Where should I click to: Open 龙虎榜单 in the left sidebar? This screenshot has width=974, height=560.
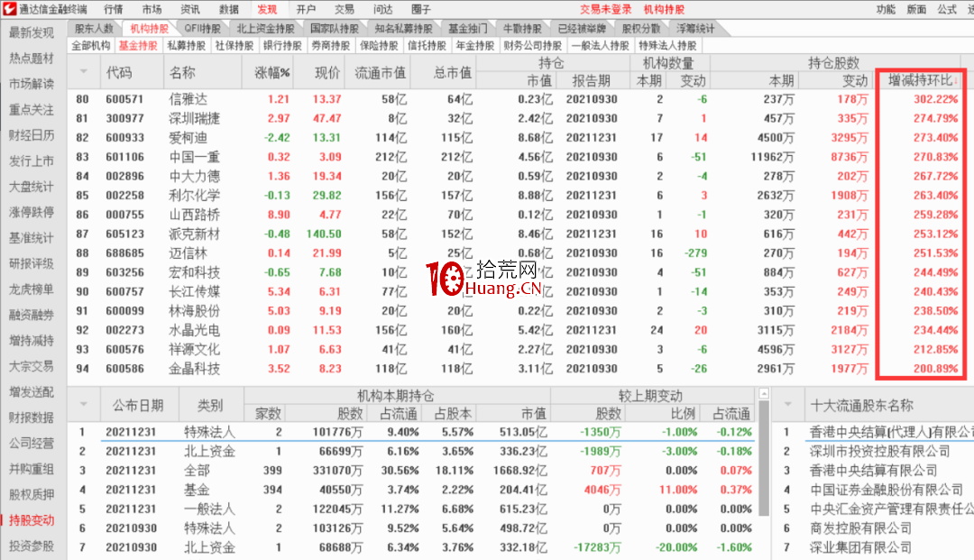(32, 289)
